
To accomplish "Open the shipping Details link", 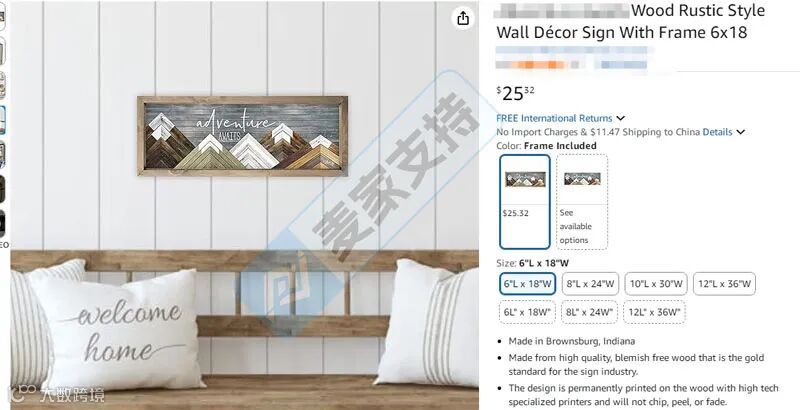I will (717, 132).
